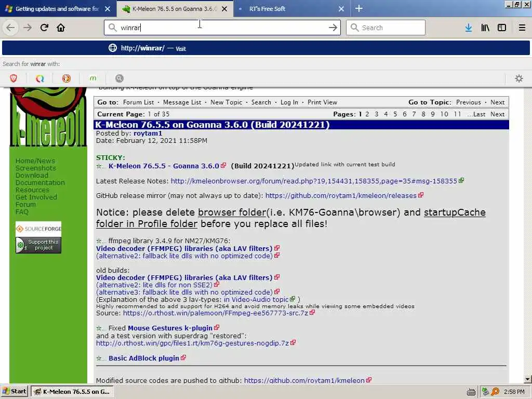The width and height of the screenshot is (532, 399).
Task: Click the green network tray icon
Action: [x=485, y=392]
